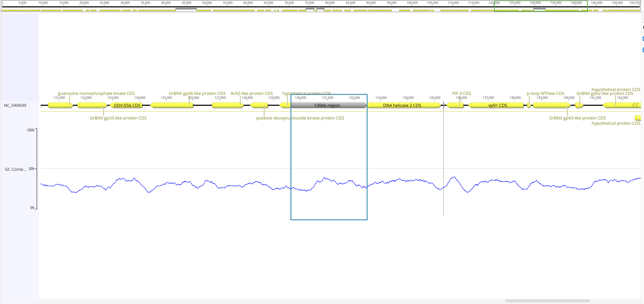Screen dimensions: 644x304
Task: Select the Ac92-like protein CDS label
Action: pyautogui.click(x=251, y=93)
